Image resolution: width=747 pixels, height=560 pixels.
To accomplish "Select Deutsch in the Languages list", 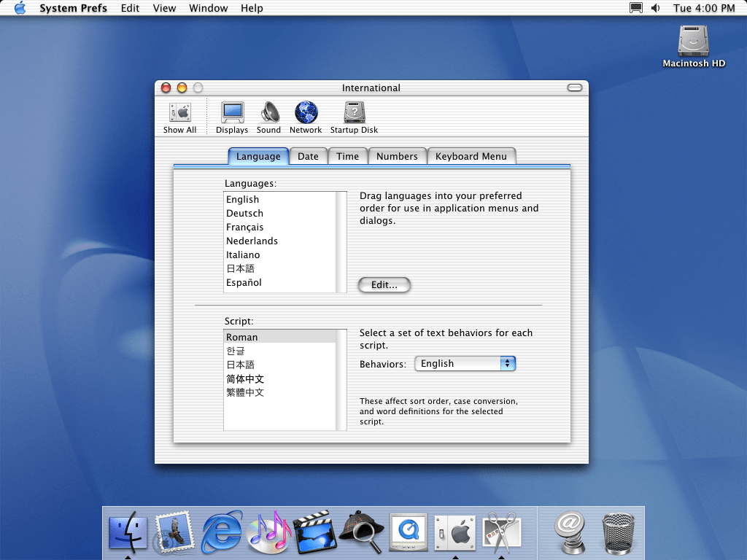I will (x=245, y=214).
